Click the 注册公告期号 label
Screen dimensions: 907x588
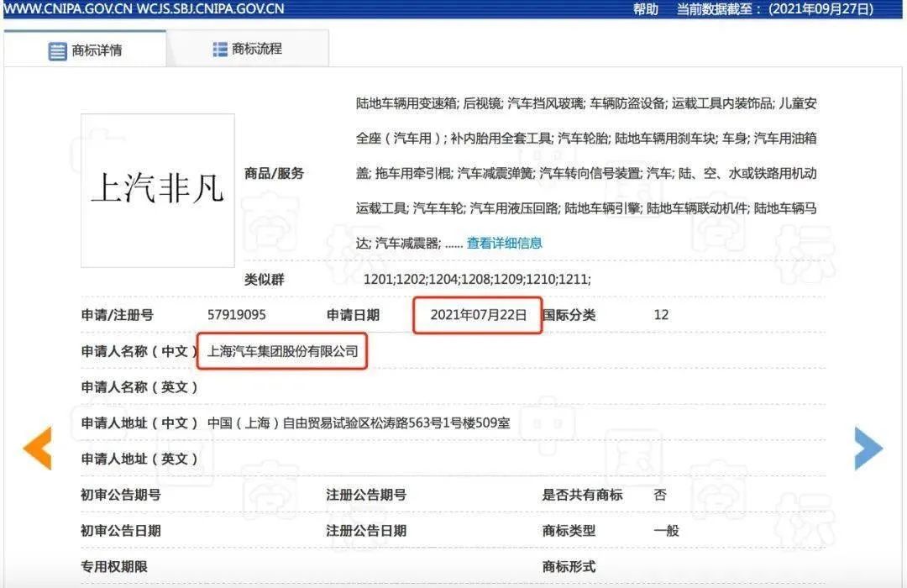pyautogui.click(x=366, y=495)
